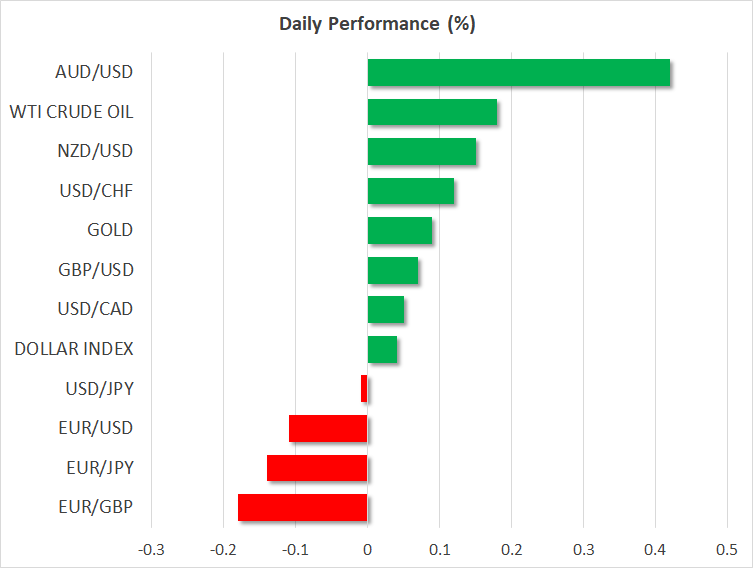Select the -0.3 axis tick label

tap(151, 549)
